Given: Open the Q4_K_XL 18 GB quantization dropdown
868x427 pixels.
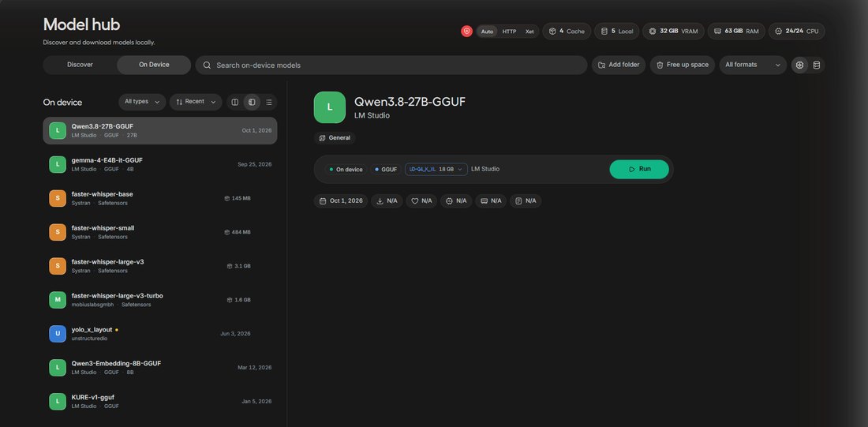Looking at the screenshot, I should coord(436,170).
